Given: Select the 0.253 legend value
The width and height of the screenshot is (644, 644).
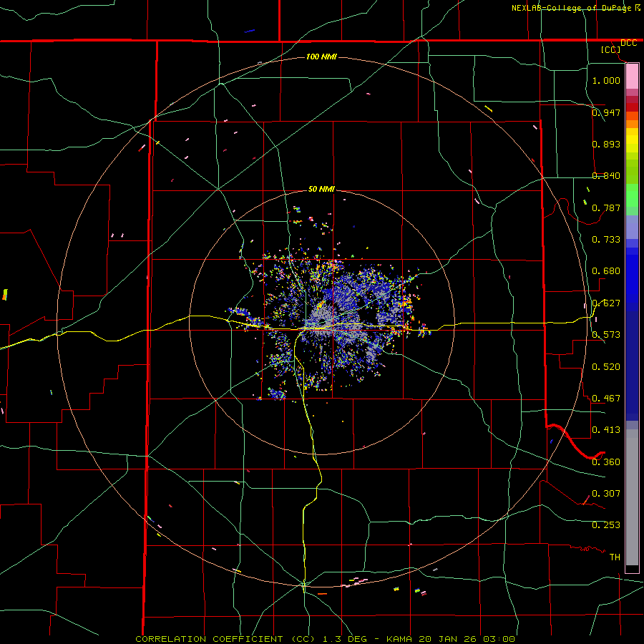Looking at the screenshot, I should click(x=606, y=525).
